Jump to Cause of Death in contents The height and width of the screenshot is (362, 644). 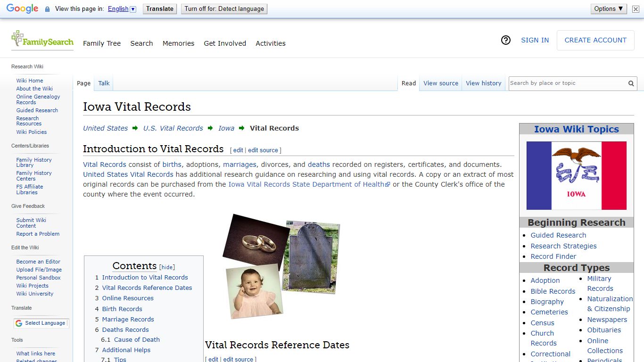point(137,339)
